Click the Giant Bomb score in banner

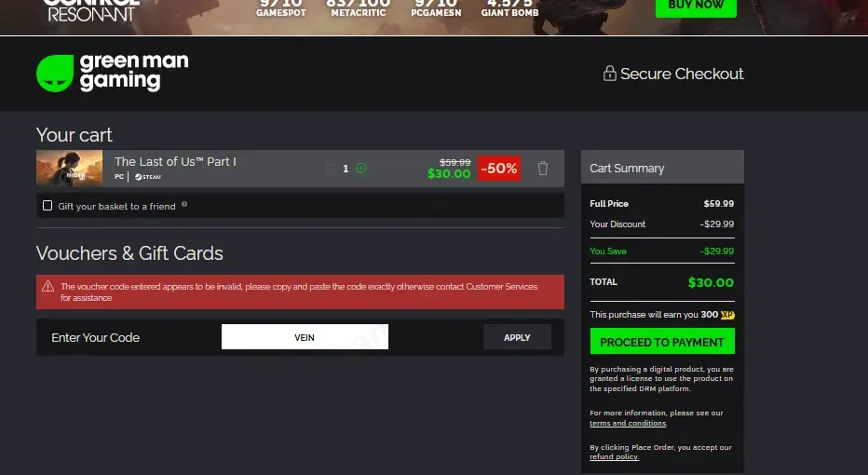coord(509,7)
